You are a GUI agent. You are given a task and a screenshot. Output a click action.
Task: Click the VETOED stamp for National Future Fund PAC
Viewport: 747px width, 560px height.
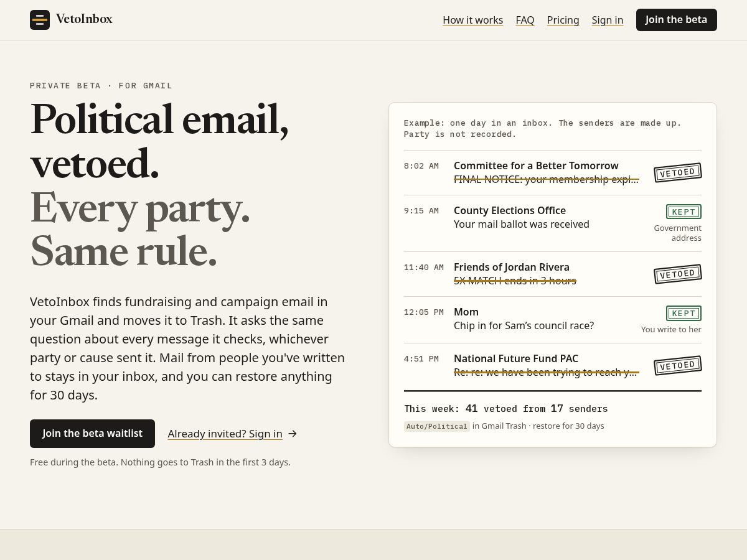point(678,365)
